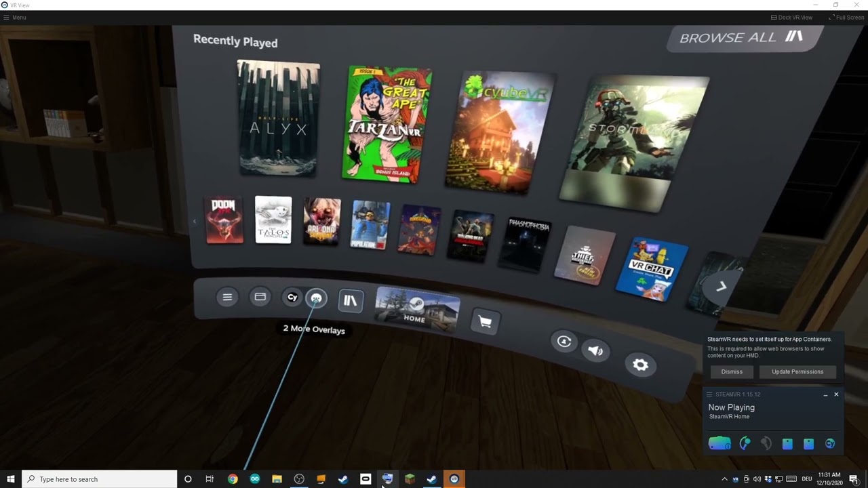This screenshot has height=488, width=868.
Task: Open Cortana from the taskbar
Action: click(x=188, y=479)
